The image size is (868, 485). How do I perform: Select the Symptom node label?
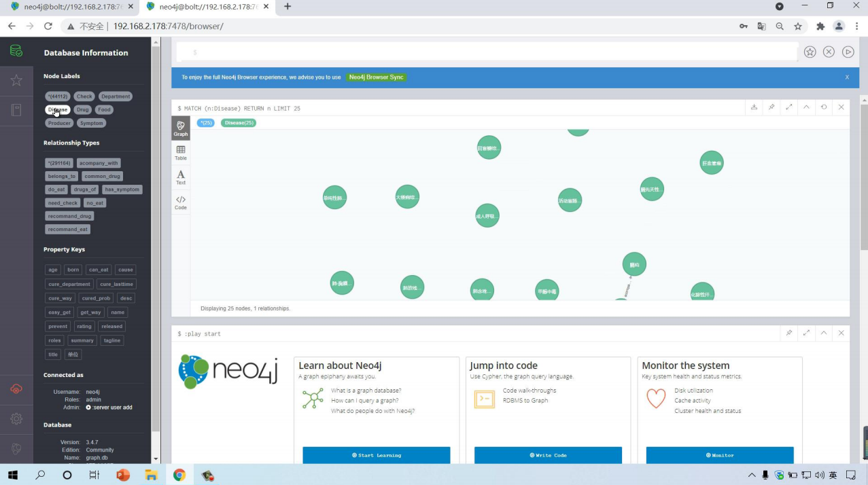click(91, 123)
